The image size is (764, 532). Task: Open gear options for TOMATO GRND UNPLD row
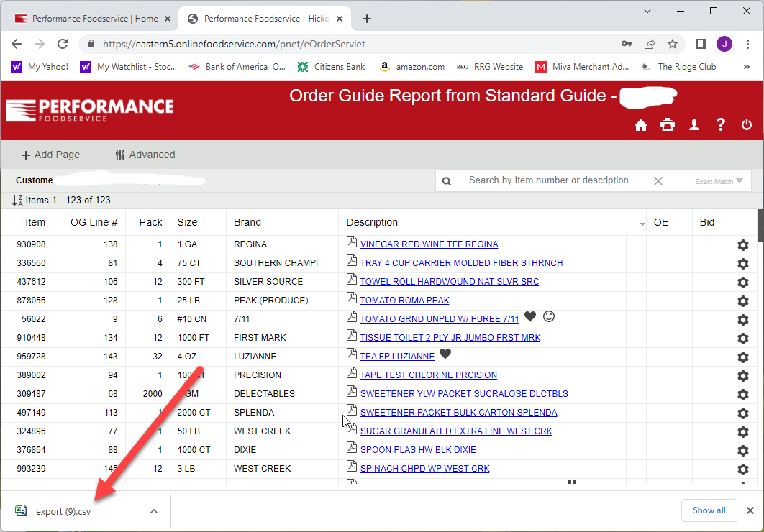743,320
